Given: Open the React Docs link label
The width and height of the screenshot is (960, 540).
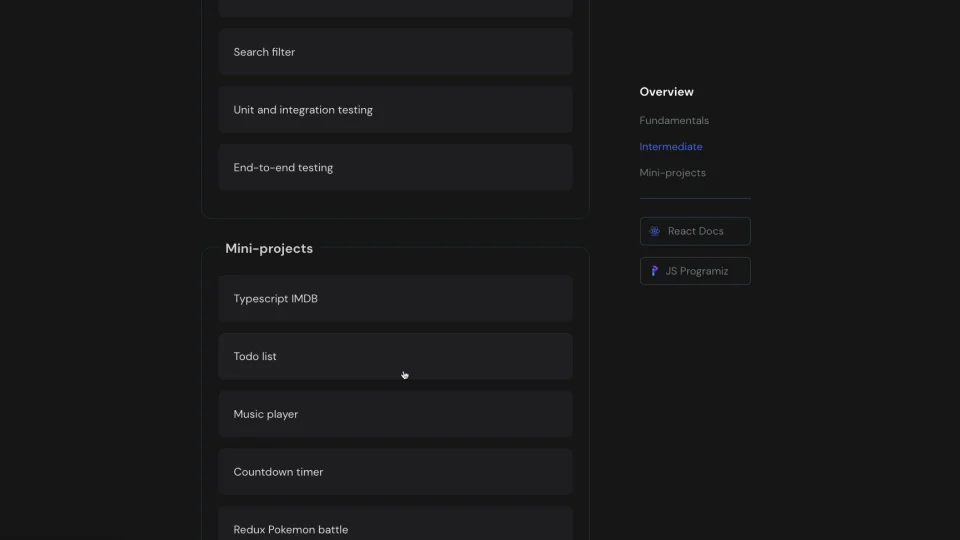Looking at the screenshot, I should click(x=695, y=231).
